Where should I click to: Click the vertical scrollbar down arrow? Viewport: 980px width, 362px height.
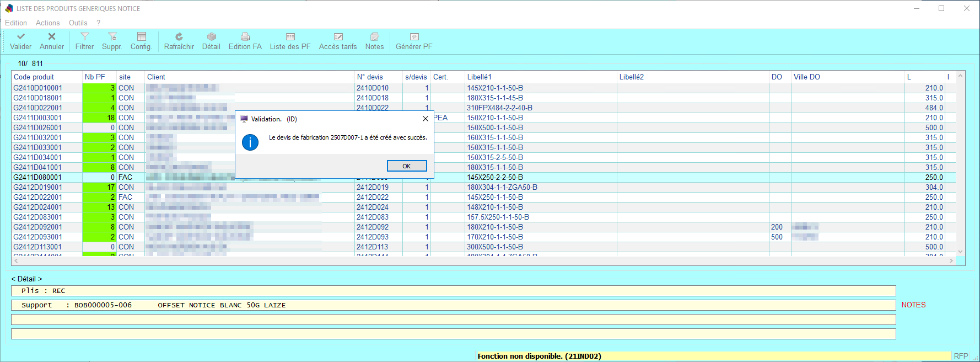point(961,252)
